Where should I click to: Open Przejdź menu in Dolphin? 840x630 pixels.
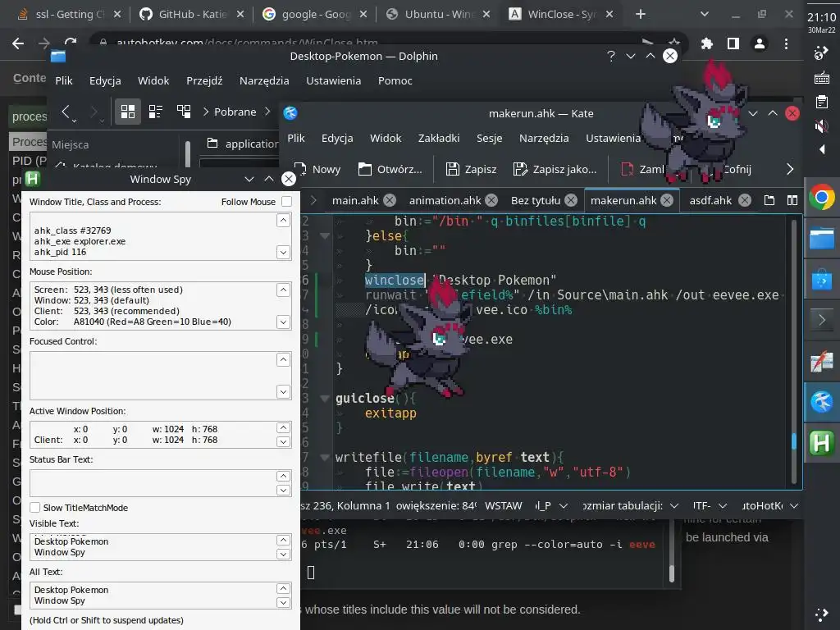click(x=204, y=80)
